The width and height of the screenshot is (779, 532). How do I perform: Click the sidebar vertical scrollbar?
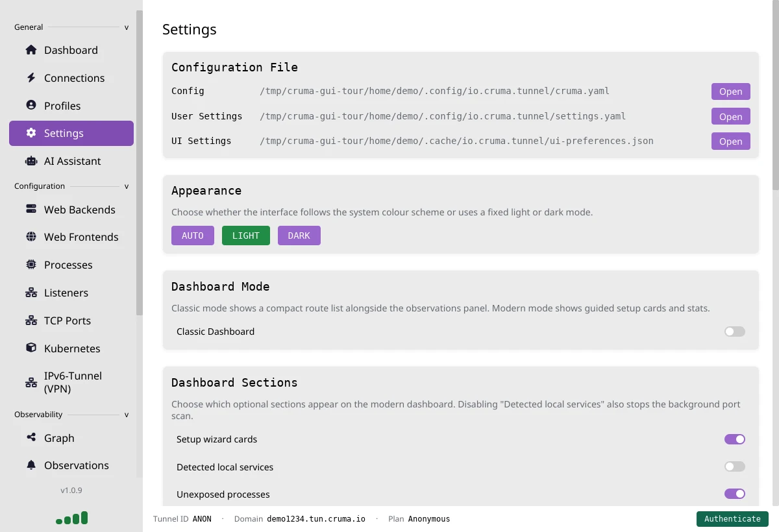(x=139, y=163)
